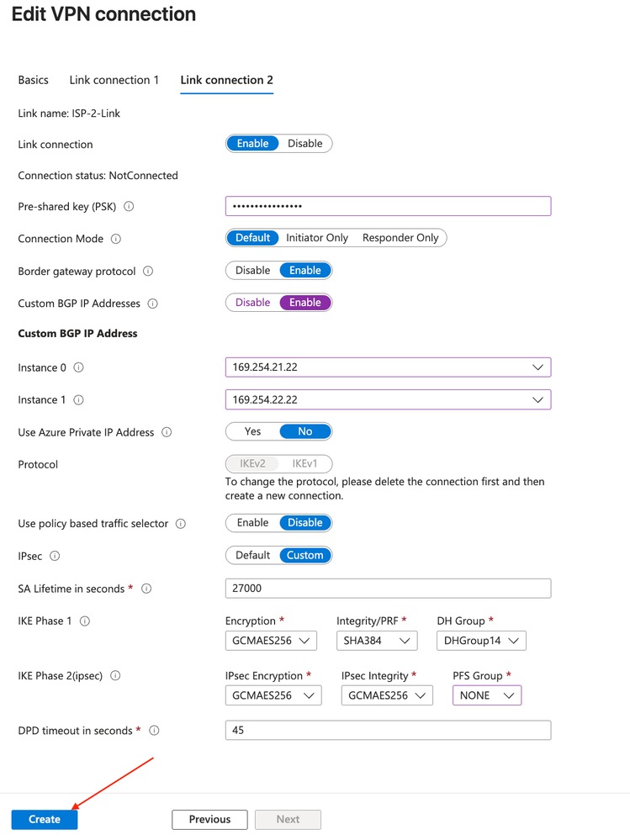Set IPsec policy to Custom
Image resolution: width=630 pixels, height=840 pixels.
click(x=304, y=556)
